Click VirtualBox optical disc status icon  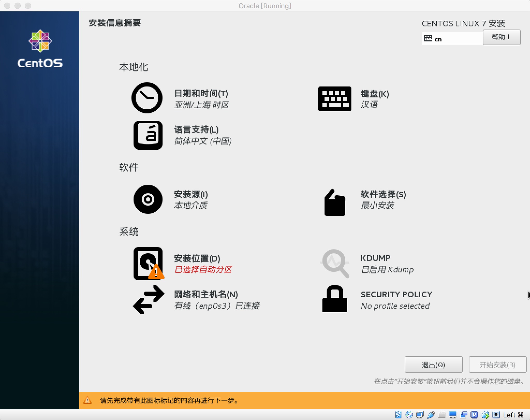pos(409,415)
